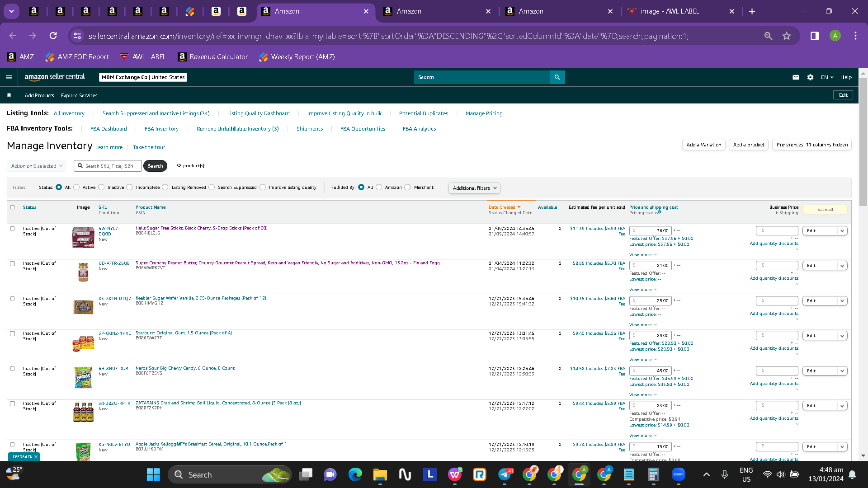The width and height of the screenshot is (868, 488).
Task: Open Edit dropdown arrow for Super Crunchy Peanut Butter row
Action: 842,266
